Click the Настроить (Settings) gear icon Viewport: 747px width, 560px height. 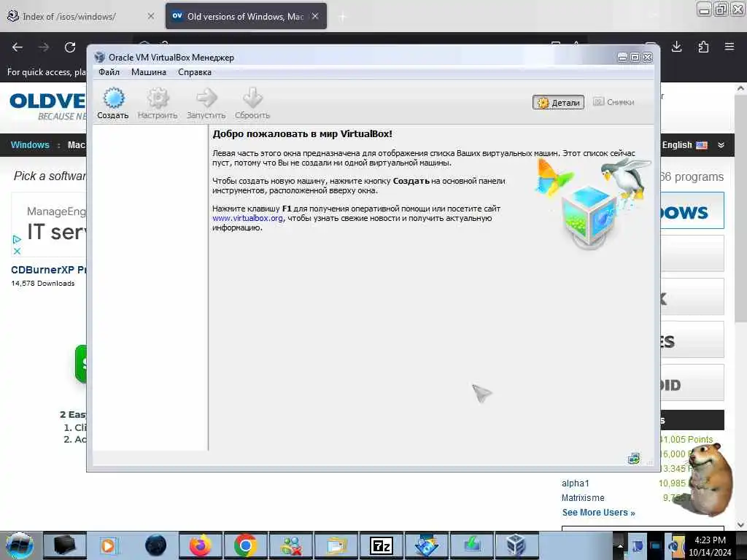pyautogui.click(x=158, y=98)
